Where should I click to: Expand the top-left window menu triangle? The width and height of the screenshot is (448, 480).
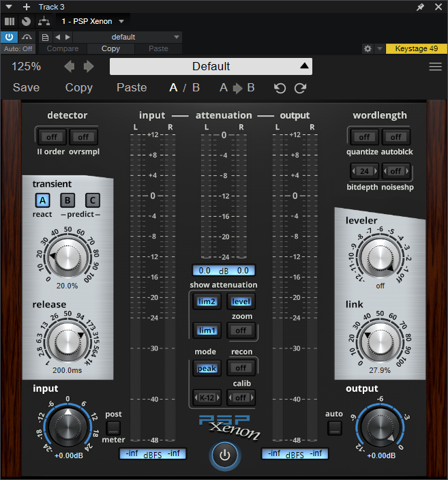9,7
